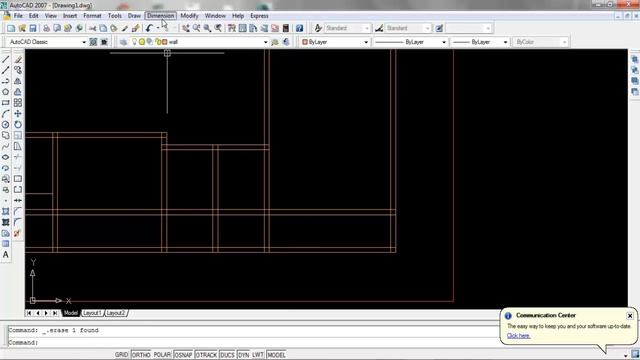Toggle GRID in the status bar
The height and width of the screenshot is (360, 640).
[121, 355]
